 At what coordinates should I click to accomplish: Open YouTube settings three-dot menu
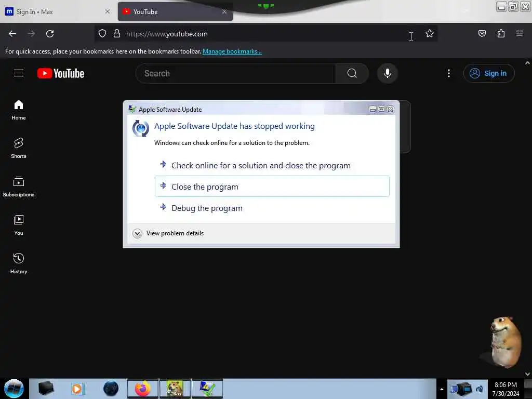pyautogui.click(x=448, y=73)
